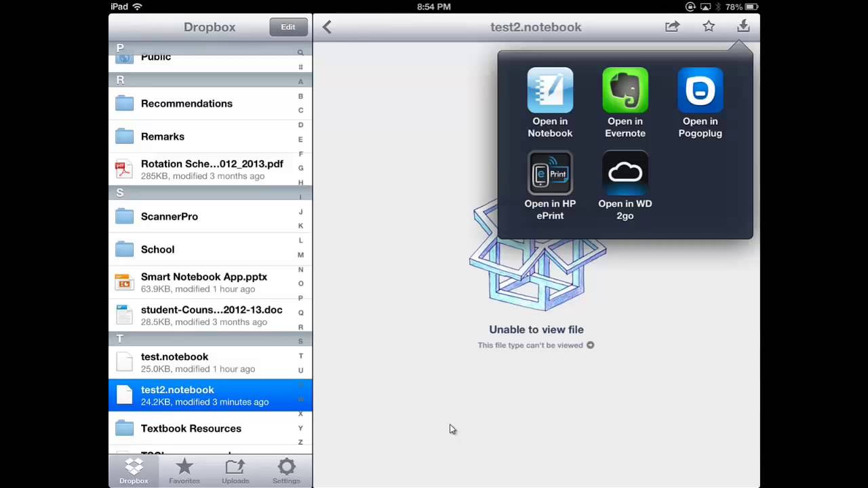868x488 pixels.
Task: Open file in HP ePrint app
Action: click(x=550, y=186)
